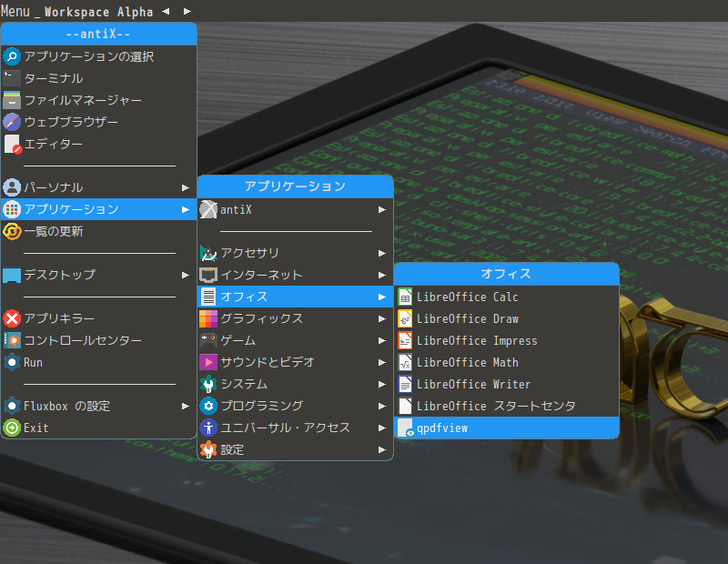
Task: Click the オフィス submenu title header
Action: pyautogui.click(x=507, y=274)
